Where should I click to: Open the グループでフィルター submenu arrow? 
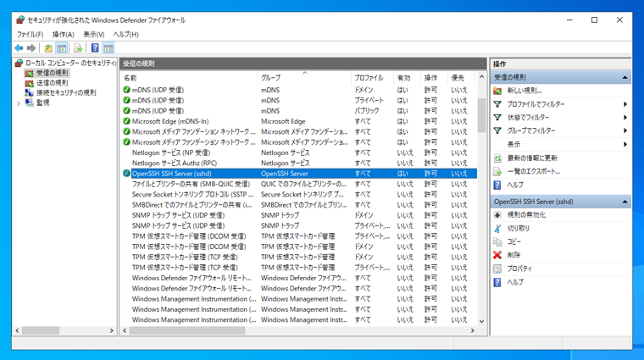pos(625,130)
